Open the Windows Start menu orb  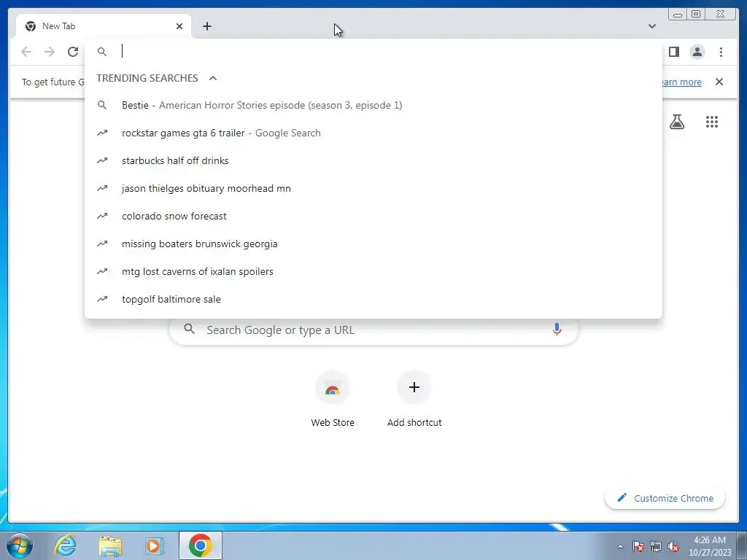19,545
